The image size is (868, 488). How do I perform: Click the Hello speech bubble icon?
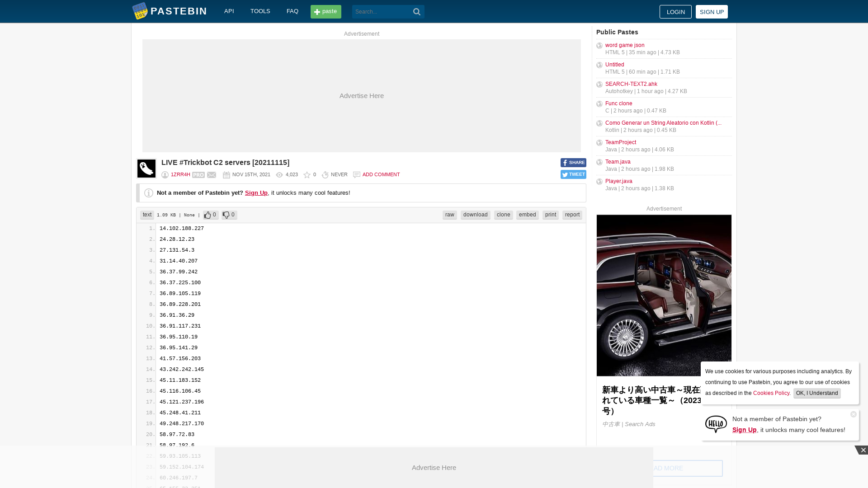tap(716, 424)
